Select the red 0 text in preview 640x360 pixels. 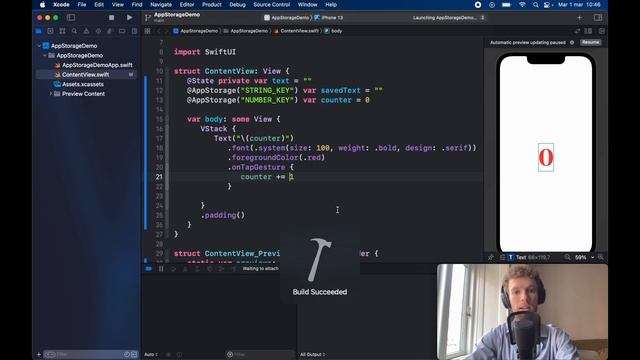click(x=546, y=158)
